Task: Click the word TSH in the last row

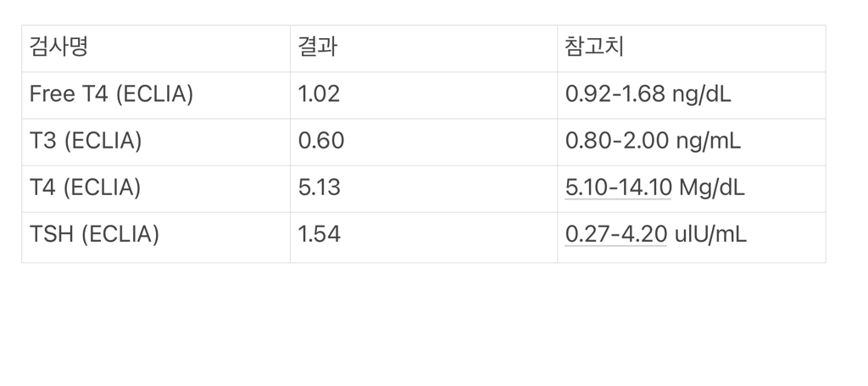Action: [51, 234]
